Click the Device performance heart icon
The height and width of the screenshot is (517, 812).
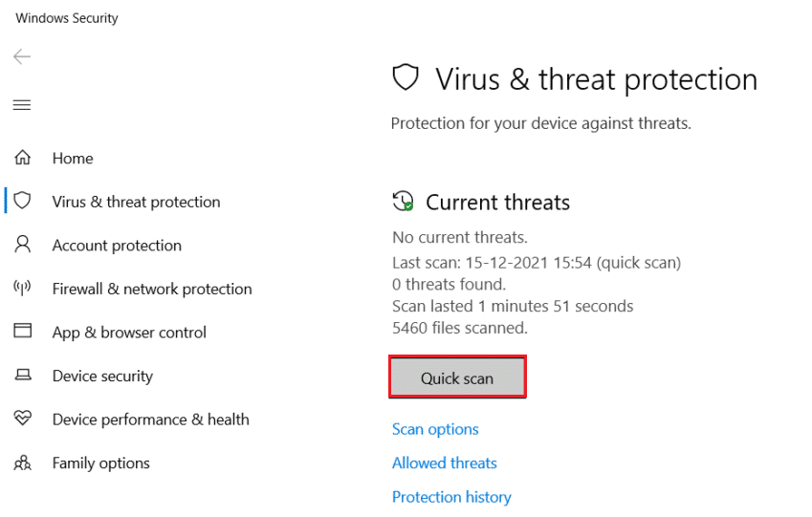[22, 420]
